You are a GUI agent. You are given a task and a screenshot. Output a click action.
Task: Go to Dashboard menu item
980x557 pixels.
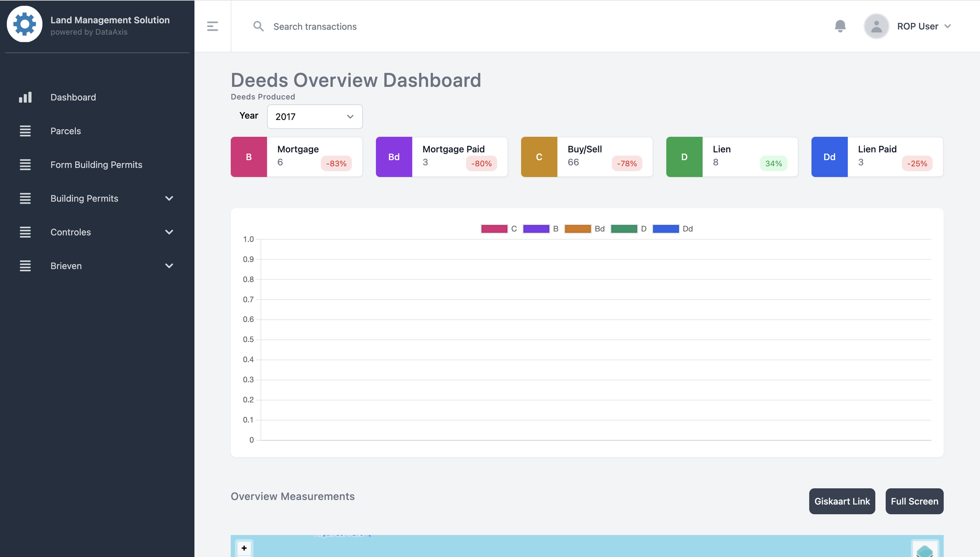[73, 97]
